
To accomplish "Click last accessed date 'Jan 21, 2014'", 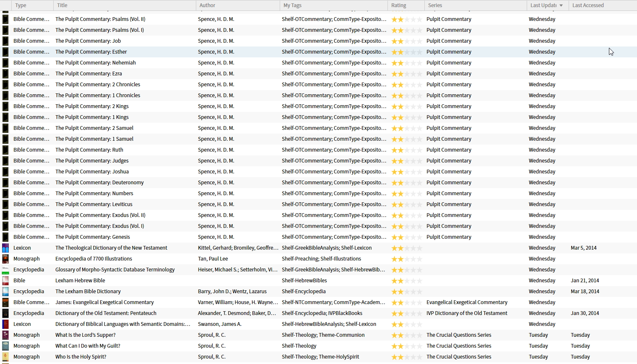I will pos(585,281).
